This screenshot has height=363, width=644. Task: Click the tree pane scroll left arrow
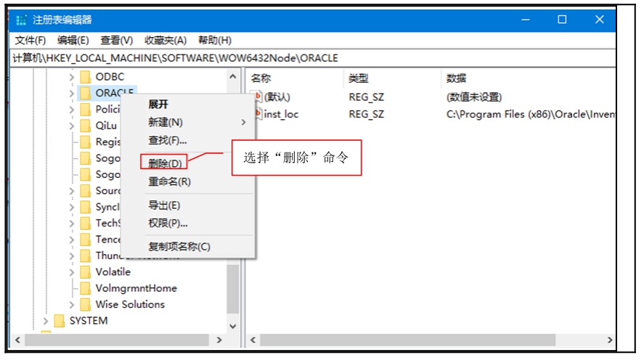click(x=17, y=340)
